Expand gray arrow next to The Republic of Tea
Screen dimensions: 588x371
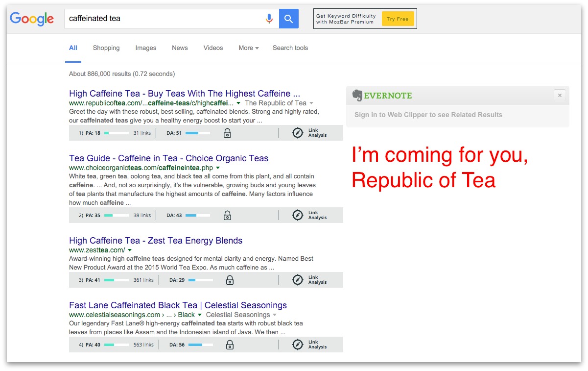pos(311,103)
